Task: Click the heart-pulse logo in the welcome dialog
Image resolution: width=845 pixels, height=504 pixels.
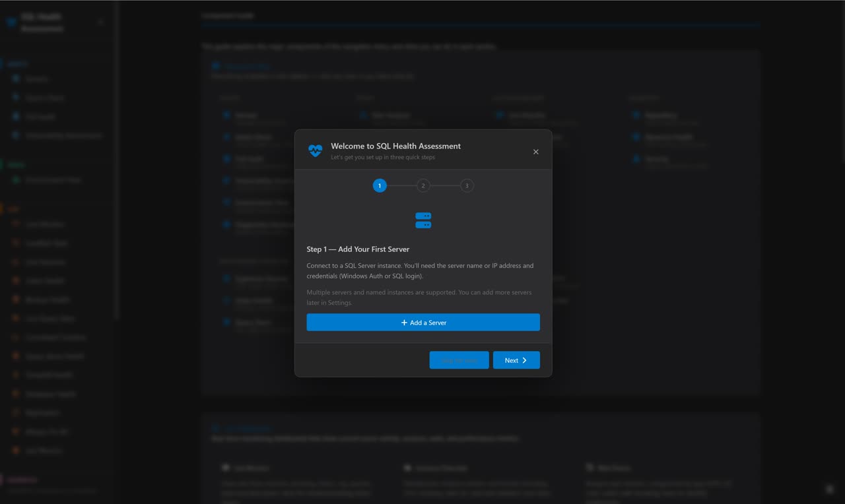Action: point(315,150)
